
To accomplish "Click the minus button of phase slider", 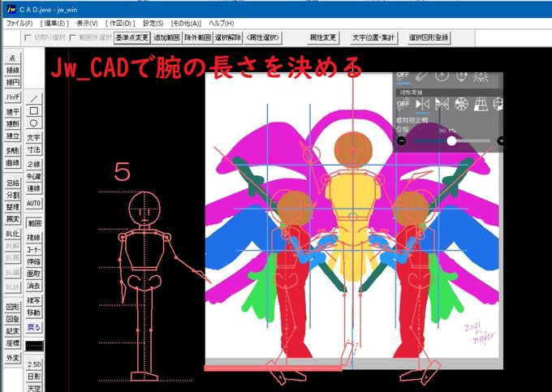I will 401,141.
